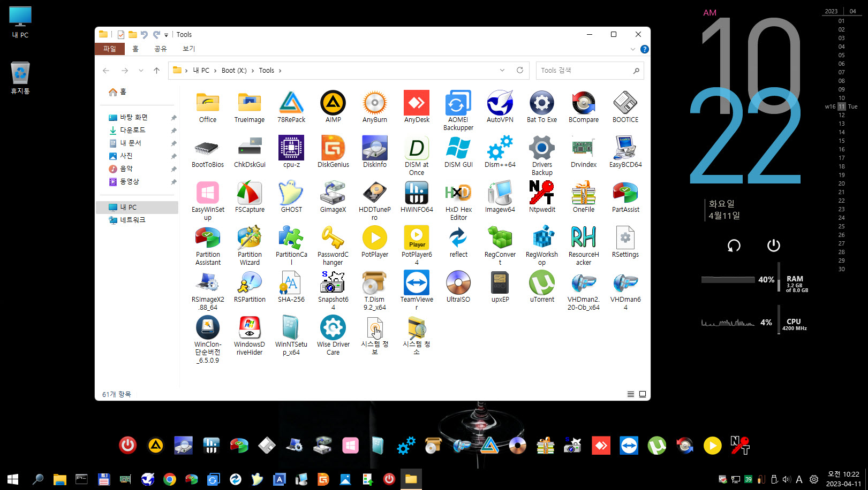The width and height of the screenshot is (868, 490).
Task: Launch uTorrent from the dock
Action: (x=657, y=445)
